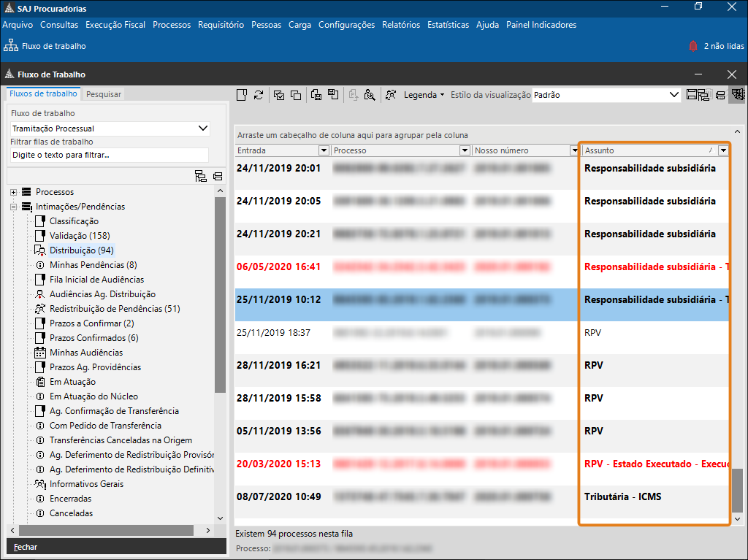Image resolution: width=748 pixels, height=560 pixels.
Task: Click the expand-all tree icon above queue list
Action: 201,176
